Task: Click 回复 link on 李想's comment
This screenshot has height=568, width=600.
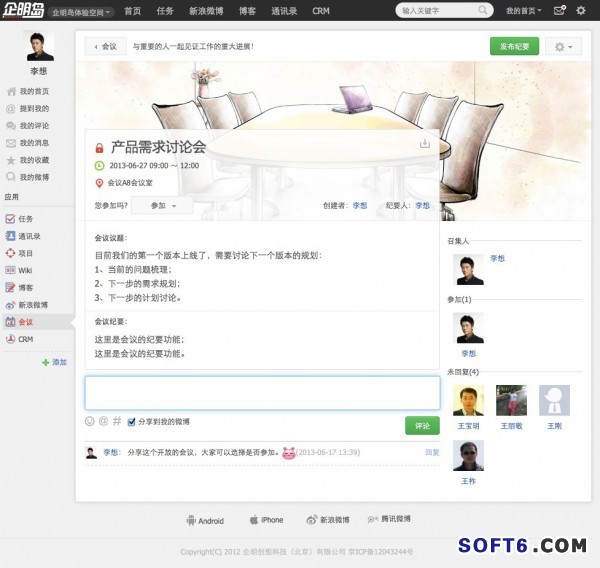Action: [432, 452]
